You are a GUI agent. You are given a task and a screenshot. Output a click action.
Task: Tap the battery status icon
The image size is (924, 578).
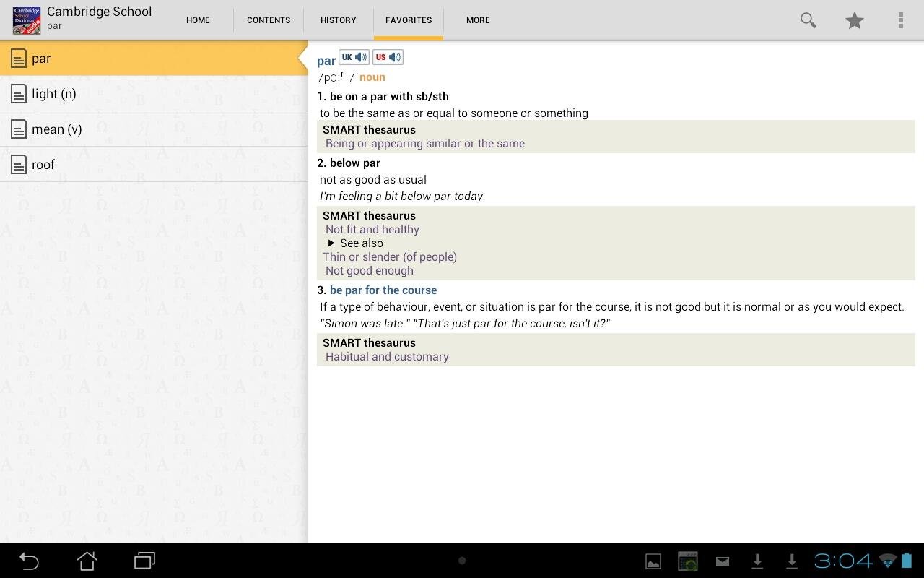pos(907,561)
